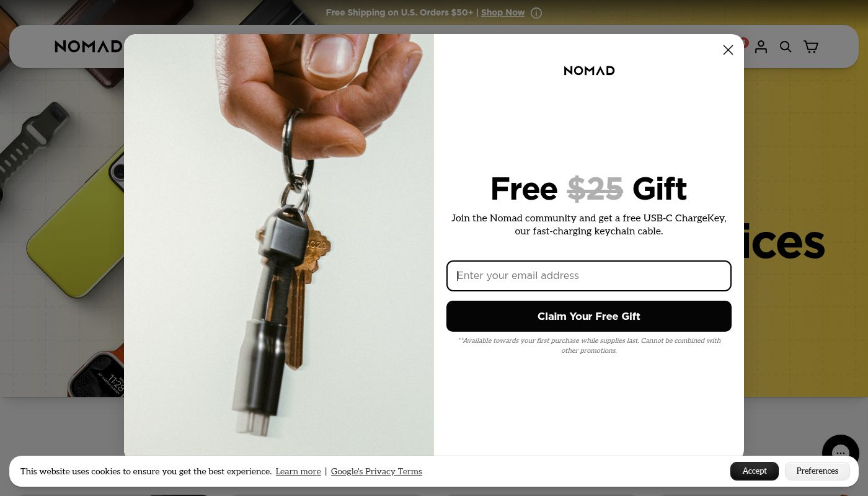The image size is (868, 496).
Task: Click the NOMAD logo inside the popup
Action: 589,71
